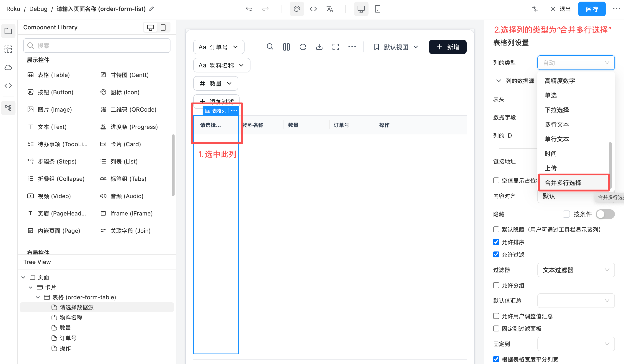
Task: Open the 过滤器 文本过滤器 dropdown
Action: (x=576, y=270)
